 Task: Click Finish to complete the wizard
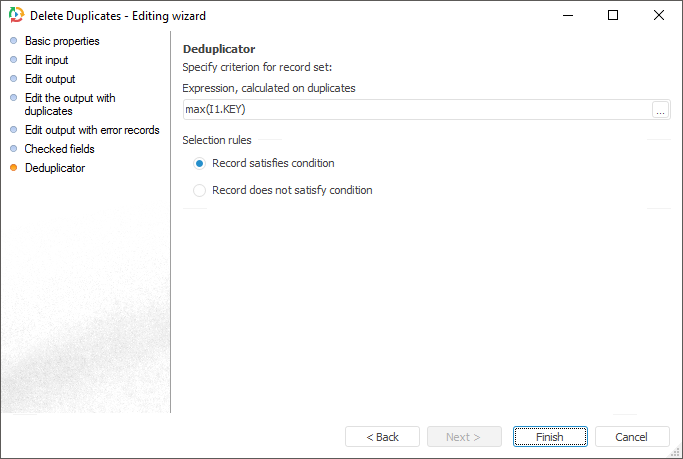(549, 437)
